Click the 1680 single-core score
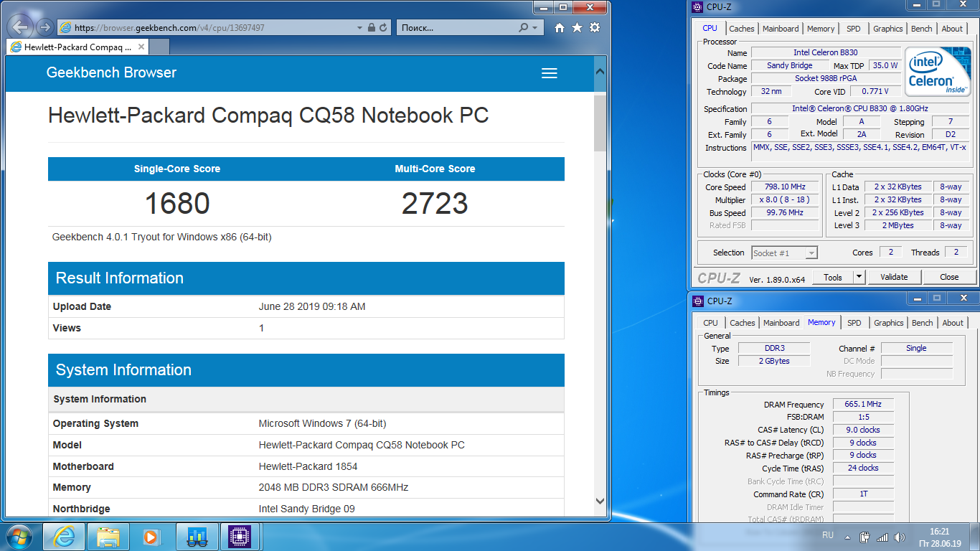Viewport: 980px width, 551px height. click(177, 204)
